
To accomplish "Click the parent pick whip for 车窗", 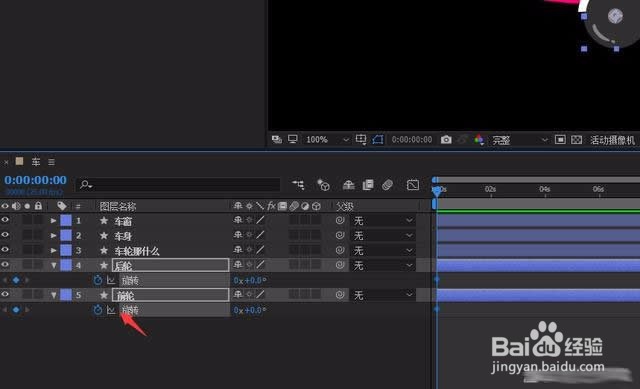I will [340, 220].
